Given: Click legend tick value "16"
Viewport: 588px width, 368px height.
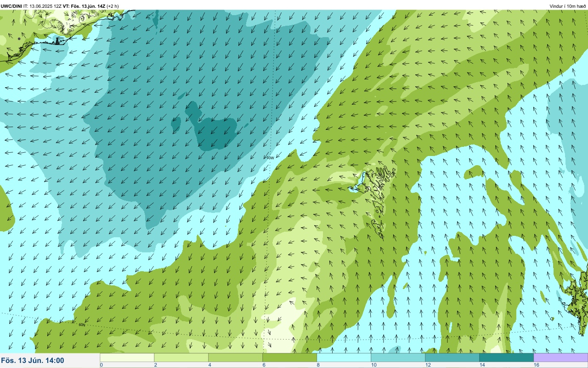Looking at the screenshot, I should pos(537,365).
